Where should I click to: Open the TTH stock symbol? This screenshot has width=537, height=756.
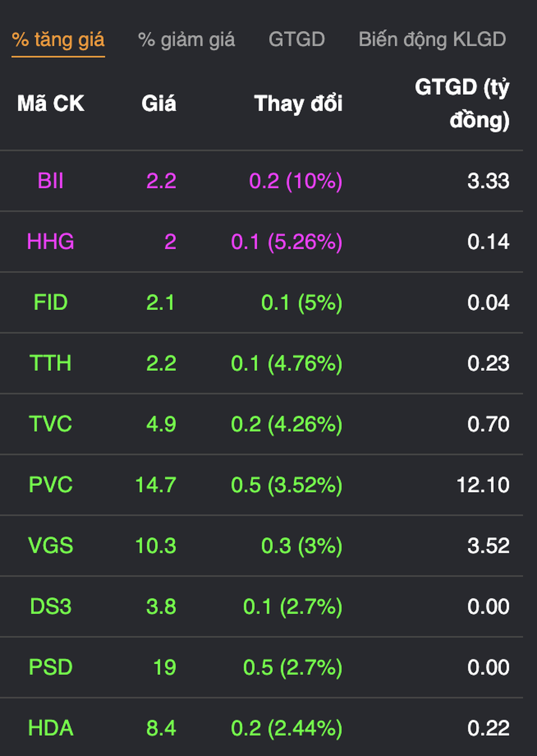pyautogui.click(x=51, y=364)
